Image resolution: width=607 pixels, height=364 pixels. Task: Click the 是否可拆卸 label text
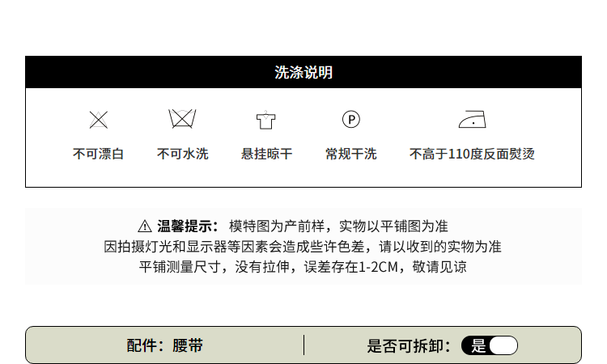click(x=409, y=346)
